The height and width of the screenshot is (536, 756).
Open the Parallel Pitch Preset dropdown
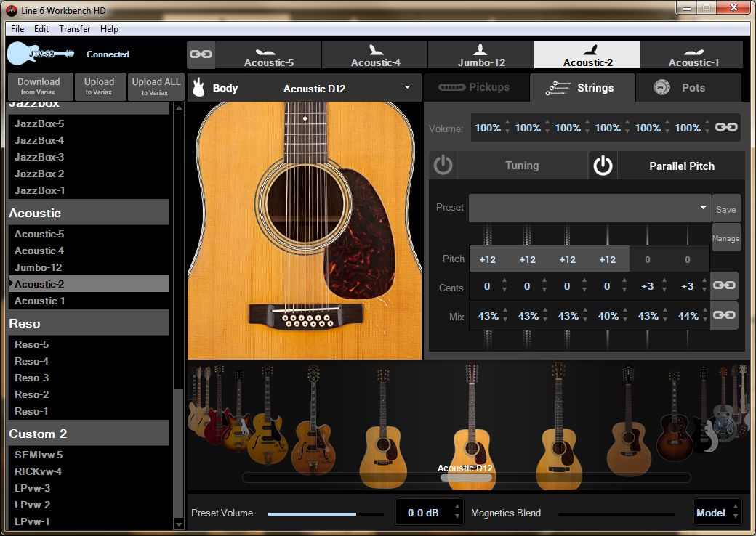(x=590, y=208)
